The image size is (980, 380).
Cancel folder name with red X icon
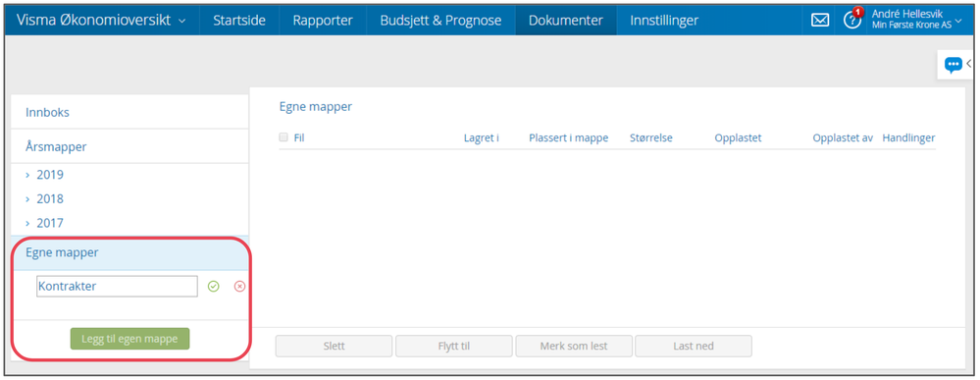[239, 286]
